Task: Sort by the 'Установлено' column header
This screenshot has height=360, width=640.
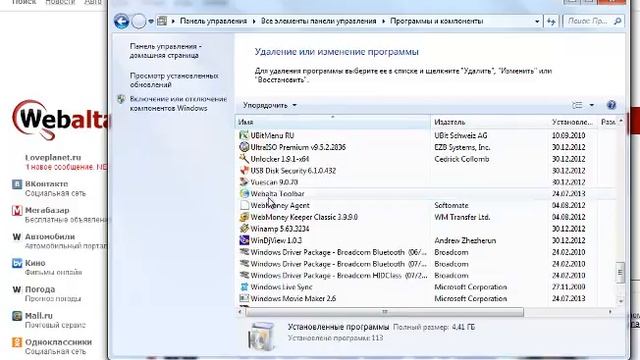Action: pyautogui.click(x=572, y=122)
